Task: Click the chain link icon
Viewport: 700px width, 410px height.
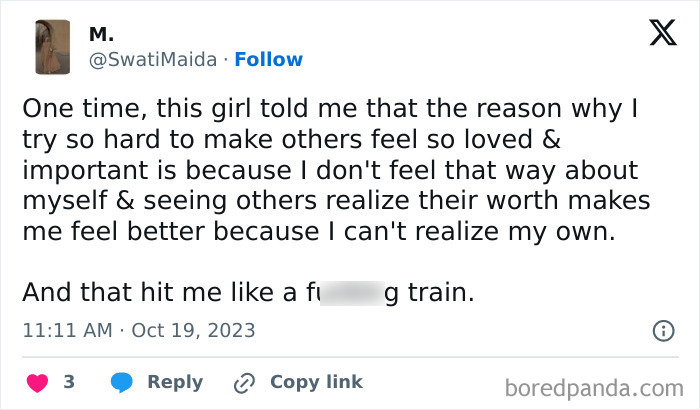Action: click(x=242, y=382)
